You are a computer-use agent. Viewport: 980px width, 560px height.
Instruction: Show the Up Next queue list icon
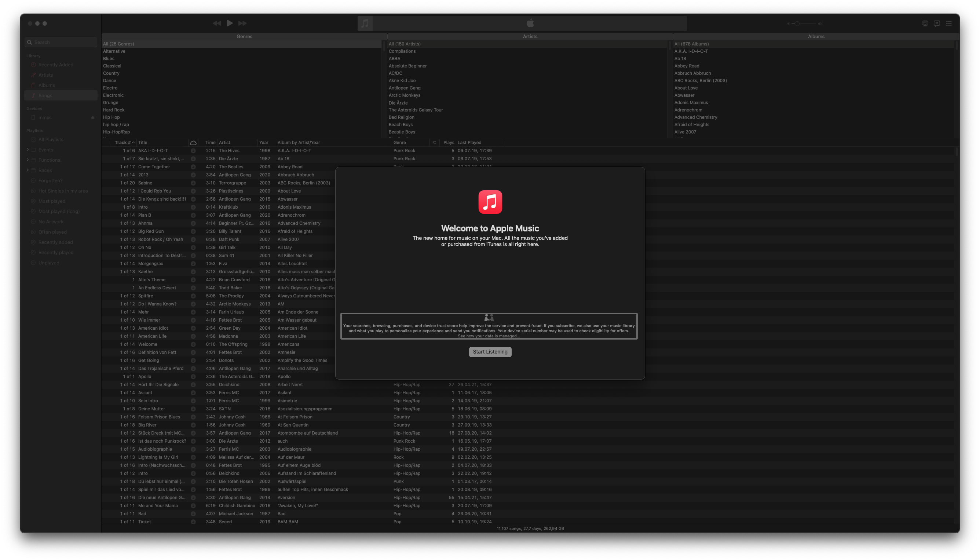pos(949,23)
